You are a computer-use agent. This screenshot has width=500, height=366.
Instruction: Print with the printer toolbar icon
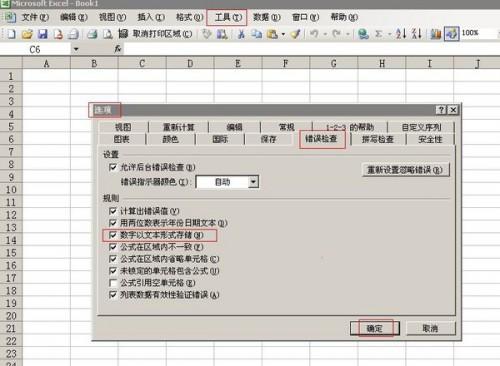[92, 34]
